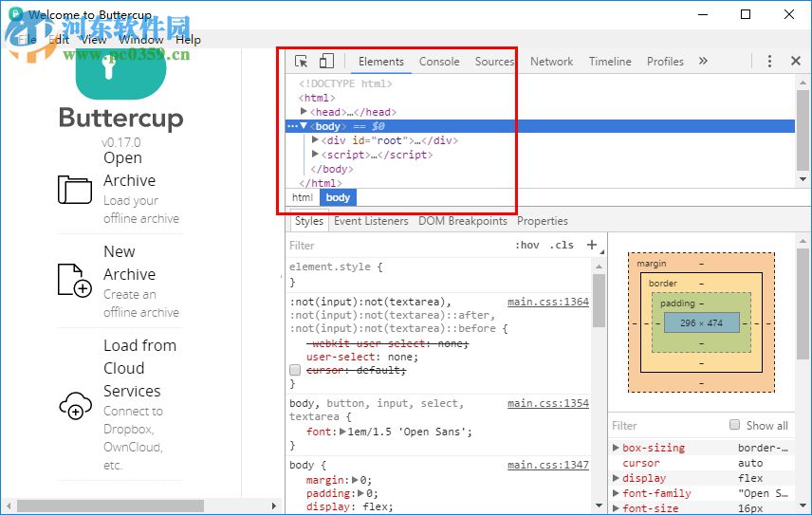Expand computed font-size property

[x=616, y=508]
